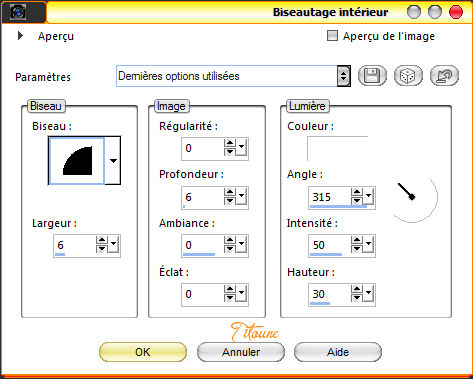Increase Ambiance with the up arrow

[x=230, y=240]
